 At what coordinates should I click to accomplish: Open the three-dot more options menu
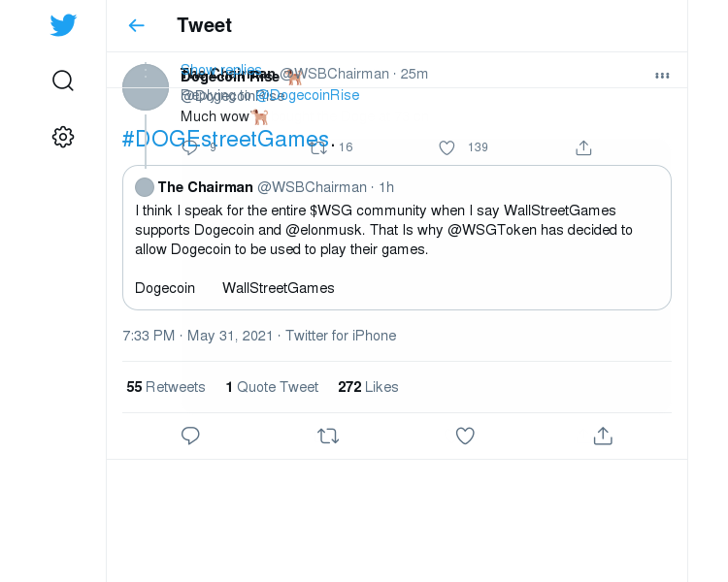pyautogui.click(x=662, y=76)
